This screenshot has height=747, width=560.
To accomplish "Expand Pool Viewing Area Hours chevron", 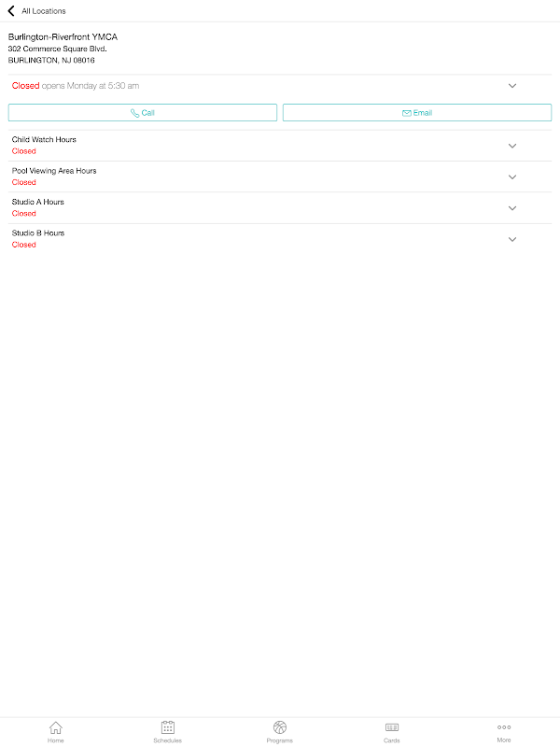I will [x=512, y=176].
